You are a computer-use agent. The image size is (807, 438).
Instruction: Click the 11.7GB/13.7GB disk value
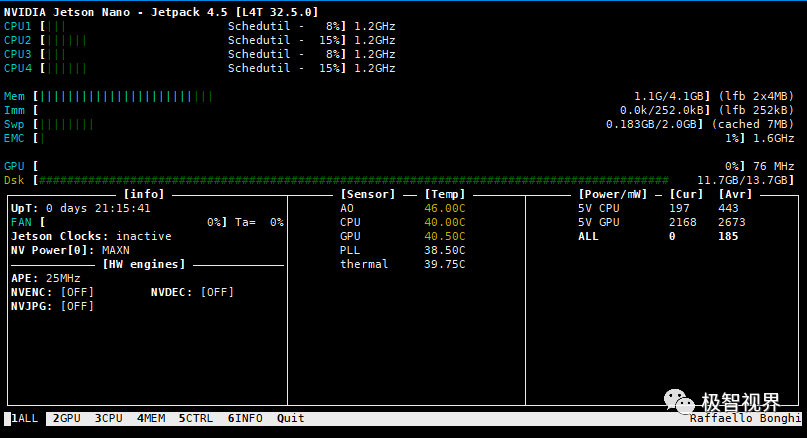(x=745, y=180)
